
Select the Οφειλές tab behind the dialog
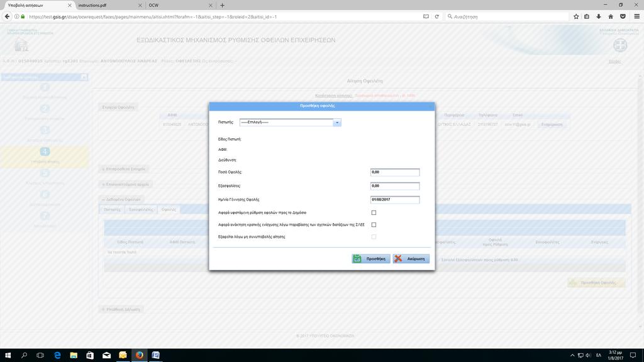(169, 209)
